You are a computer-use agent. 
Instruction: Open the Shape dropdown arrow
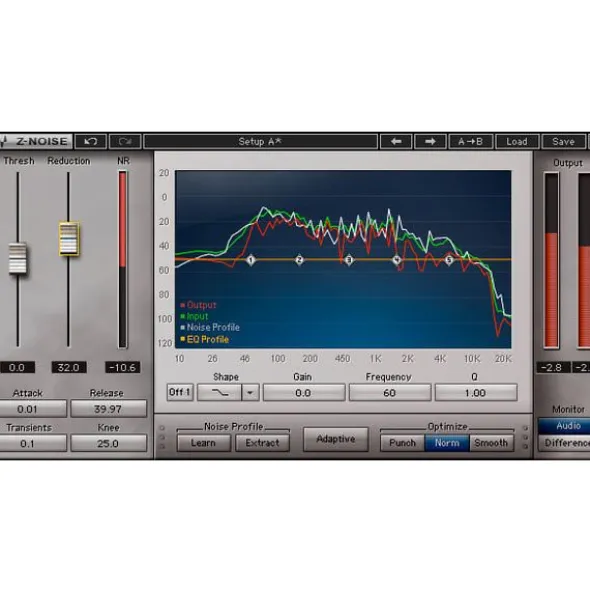pyautogui.click(x=250, y=393)
